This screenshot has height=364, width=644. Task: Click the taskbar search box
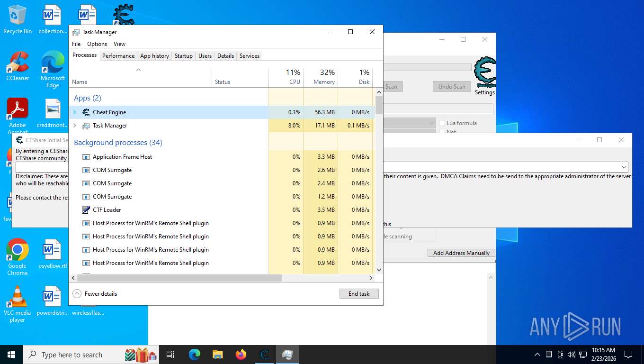91,355
